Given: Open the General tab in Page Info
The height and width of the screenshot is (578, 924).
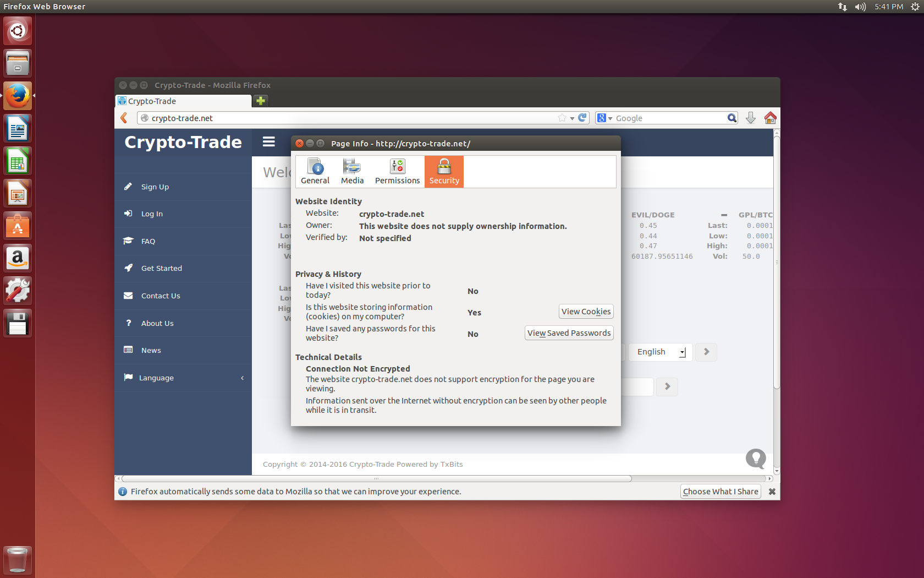Looking at the screenshot, I should [x=315, y=172].
